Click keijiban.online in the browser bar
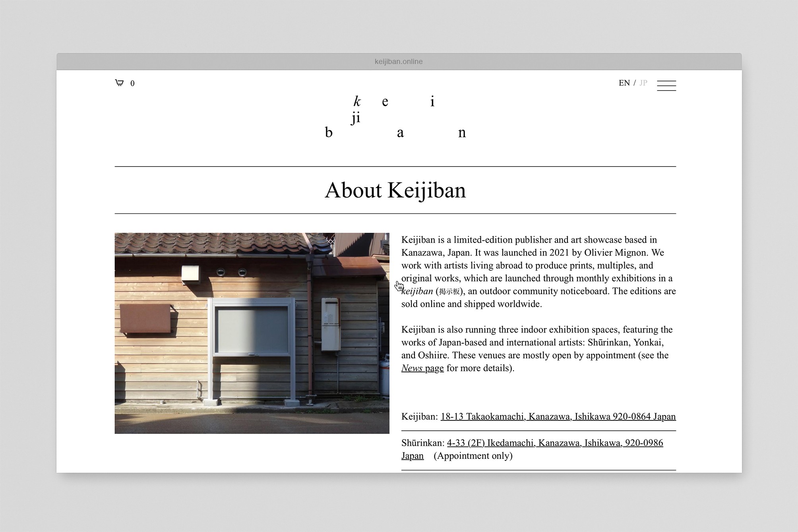The height and width of the screenshot is (532, 798). point(399,61)
